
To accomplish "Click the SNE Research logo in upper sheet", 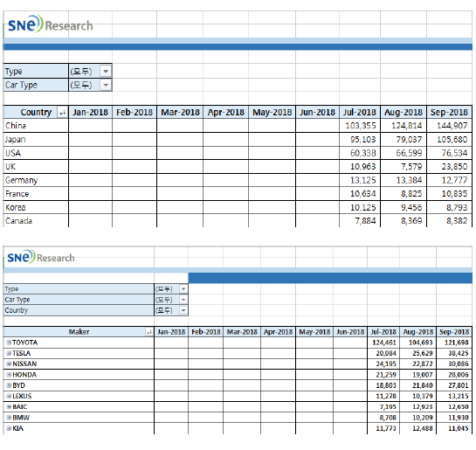I will tap(50, 24).
